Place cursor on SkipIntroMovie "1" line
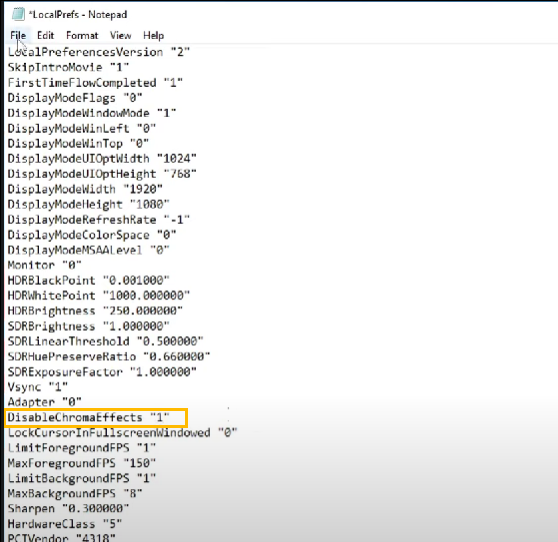Screen dimensions: 558x542 coord(68,67)
